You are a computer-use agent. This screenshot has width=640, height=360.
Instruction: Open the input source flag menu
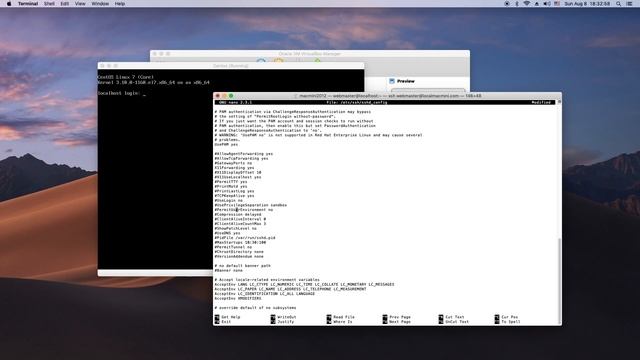click(x=557, y=4)
